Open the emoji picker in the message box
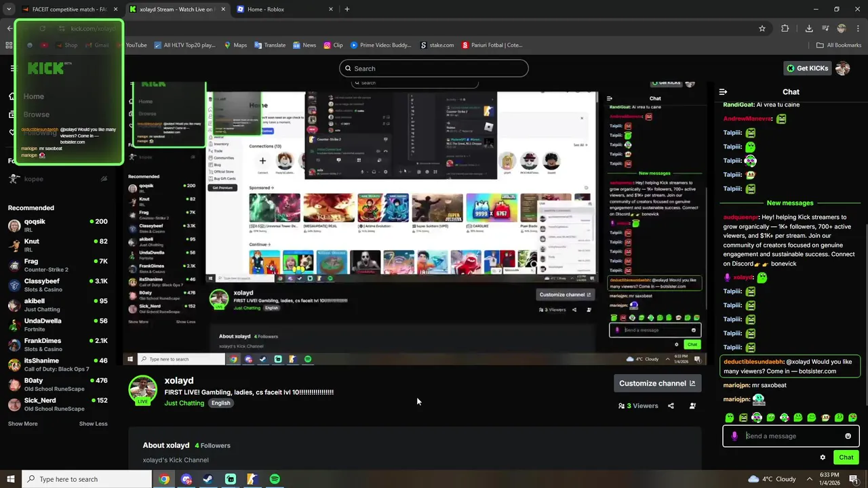Image resolution: width=868 pixels, height=488 pixels. pyautogui.click(x=848, y=436)
